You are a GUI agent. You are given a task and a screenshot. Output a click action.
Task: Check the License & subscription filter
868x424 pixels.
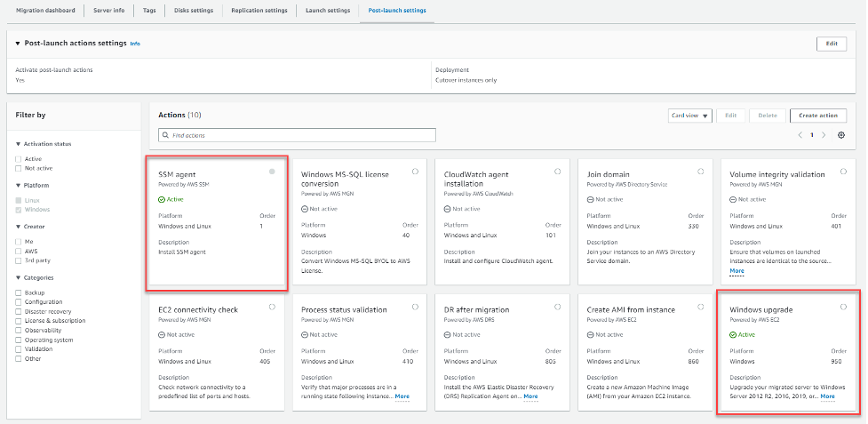(x=19, y=321)
